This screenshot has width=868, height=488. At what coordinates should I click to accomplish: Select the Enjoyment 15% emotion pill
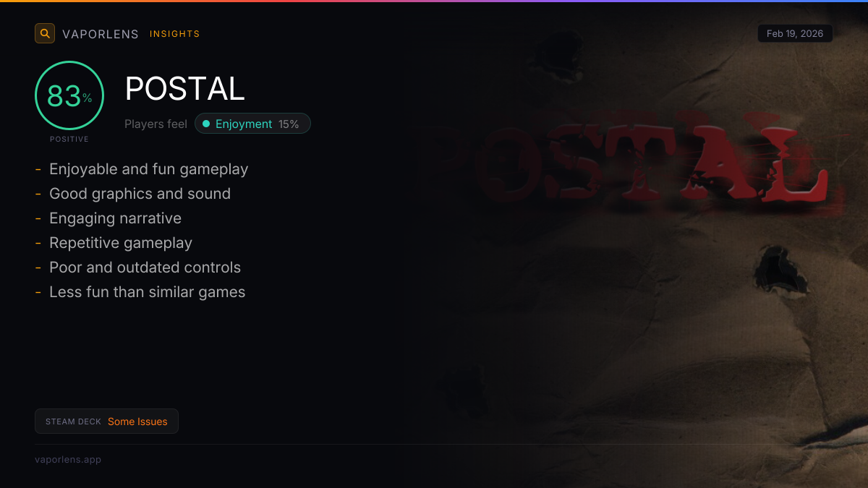[252, 124]
